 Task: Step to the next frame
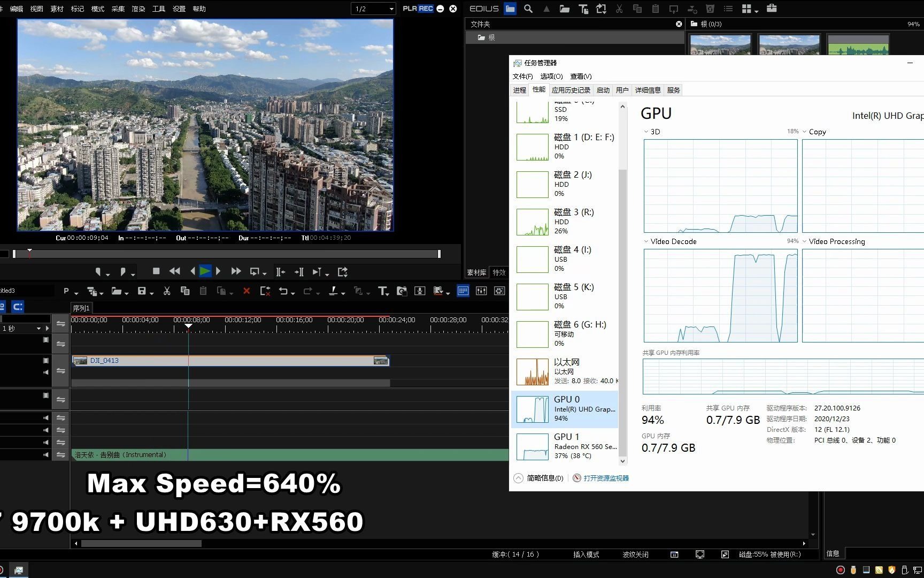coord(218,271)
